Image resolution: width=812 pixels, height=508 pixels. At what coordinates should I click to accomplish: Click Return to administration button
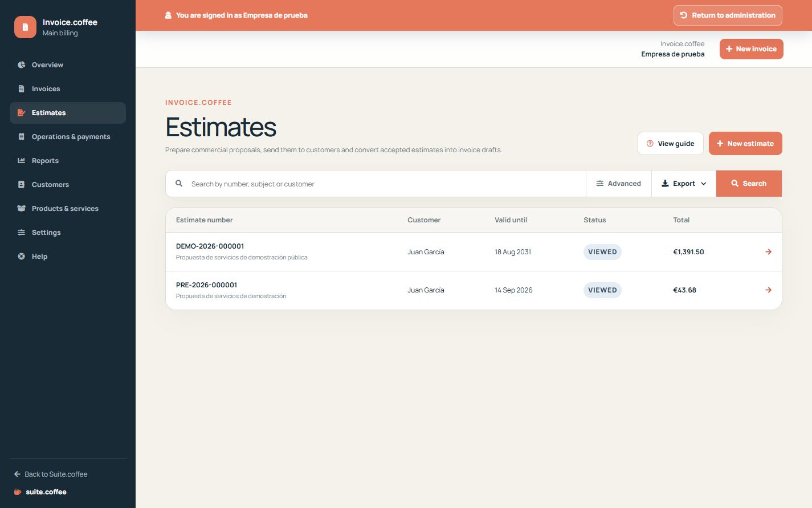coord(728,15)
